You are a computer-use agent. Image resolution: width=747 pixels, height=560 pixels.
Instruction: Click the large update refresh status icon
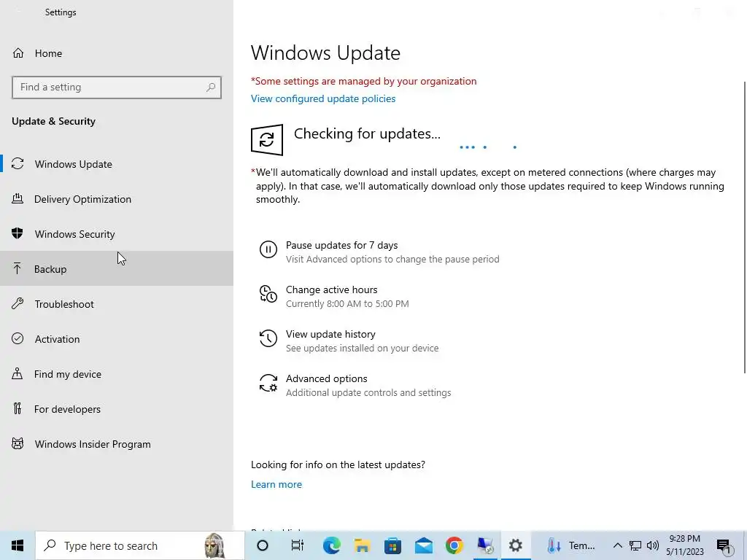click(x=267, y=140)
